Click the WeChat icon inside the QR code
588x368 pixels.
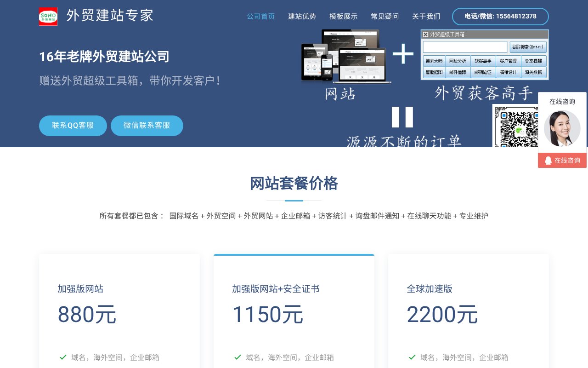point(520,132)
